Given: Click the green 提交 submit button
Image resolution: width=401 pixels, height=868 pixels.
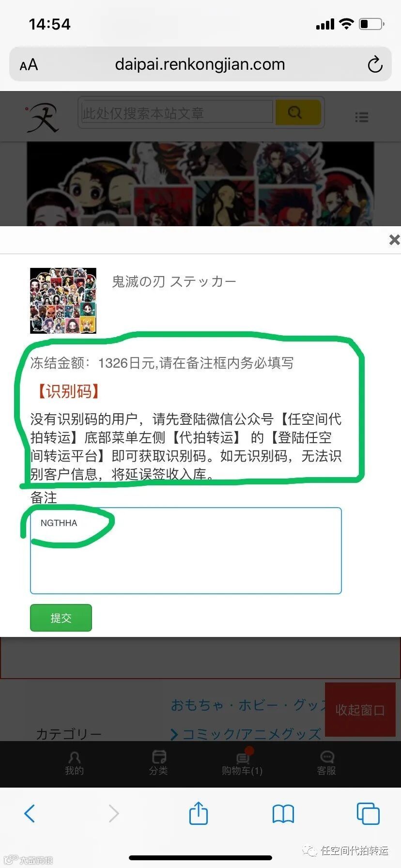Looking at the screenshot, I should pos(61,618).
